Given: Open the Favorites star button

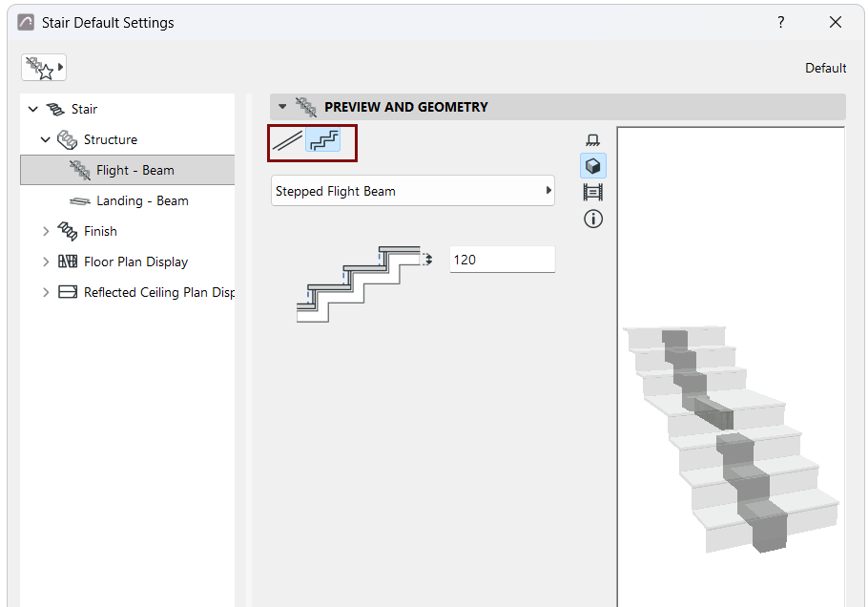Looking at the screenshot, I should 44,68.
